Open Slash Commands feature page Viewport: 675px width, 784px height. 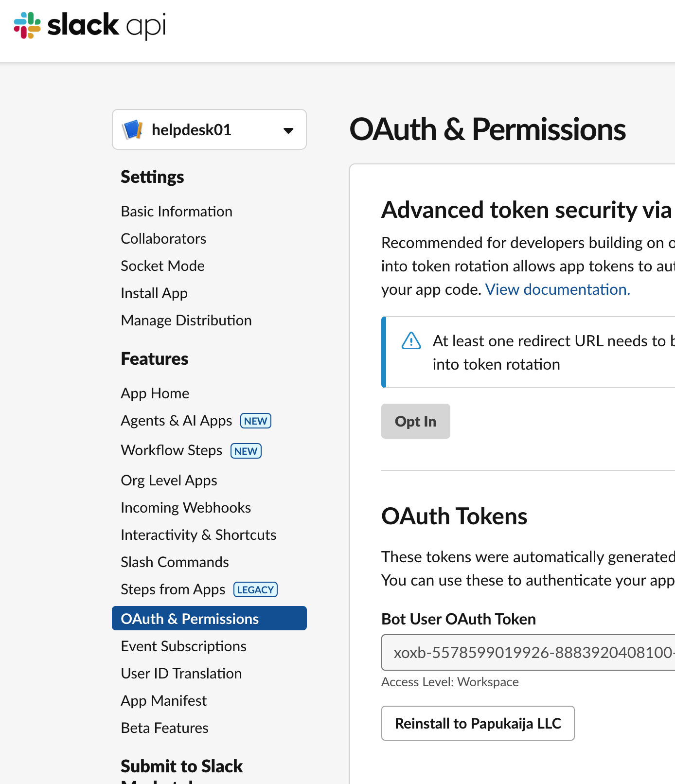175,562
